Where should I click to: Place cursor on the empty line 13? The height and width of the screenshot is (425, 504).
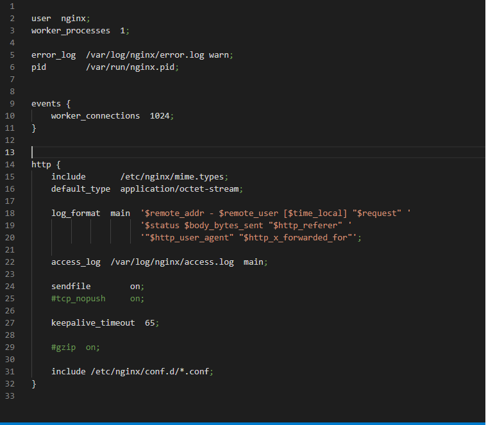click(x=192, y=153)
